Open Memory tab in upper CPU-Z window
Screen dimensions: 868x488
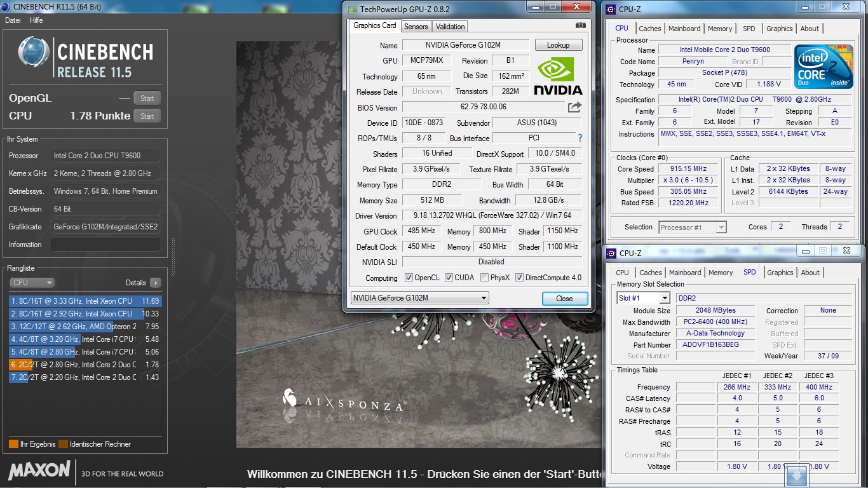tap(720, 29)
